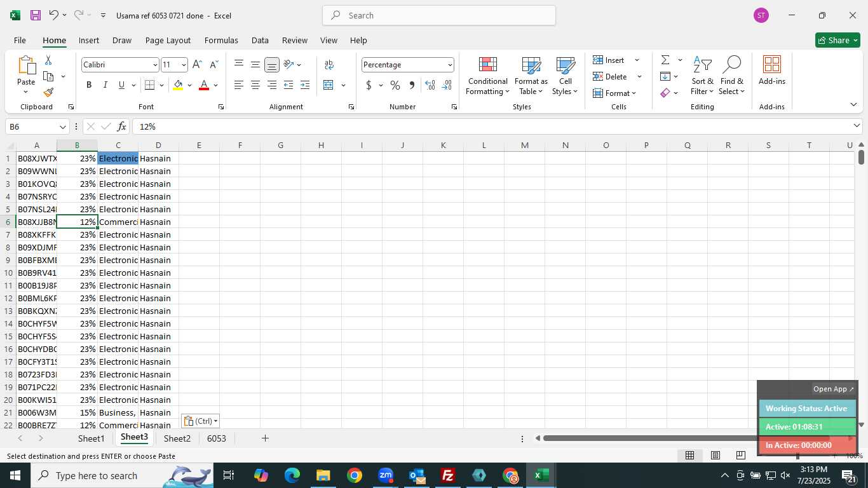Copy selection with the Copy icon
The height and width of the screenshot is (488, 868).
[x=48, y=76]
